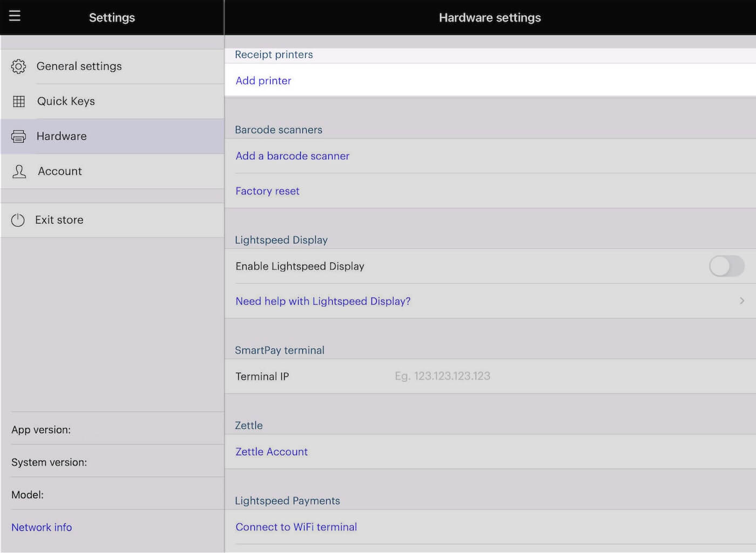Screen dimensions: 756x553
Task: Click the General settings gear icon
Action: click(x=18, y=66)
